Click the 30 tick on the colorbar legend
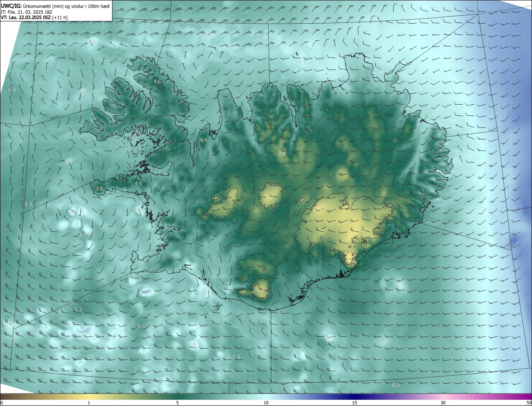 [x=443, y=403]
